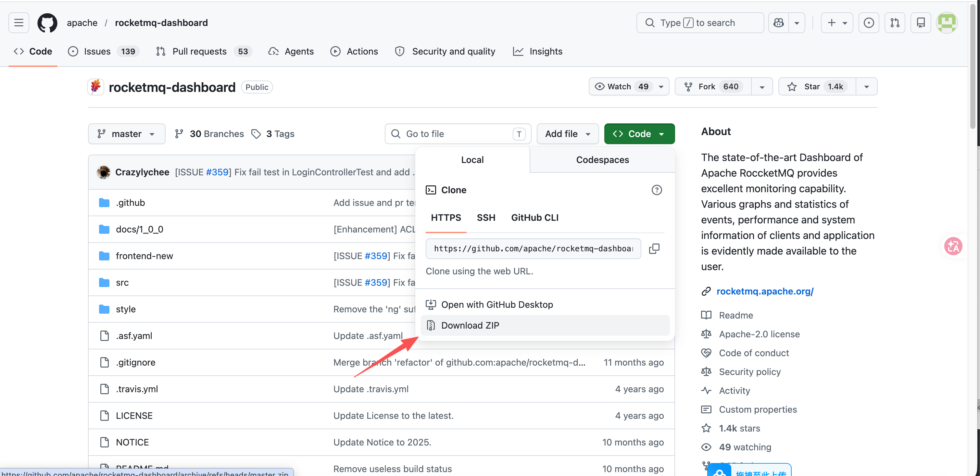The width and height of the screenshot is (980, 476).
Task: Open the Actions repository tab
Action: coord(354,51)
